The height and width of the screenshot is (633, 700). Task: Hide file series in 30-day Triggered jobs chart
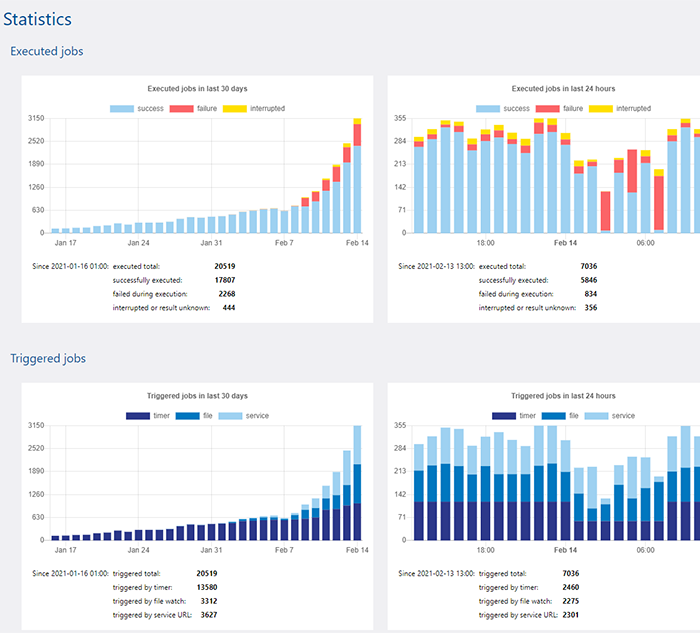point(198,415)
